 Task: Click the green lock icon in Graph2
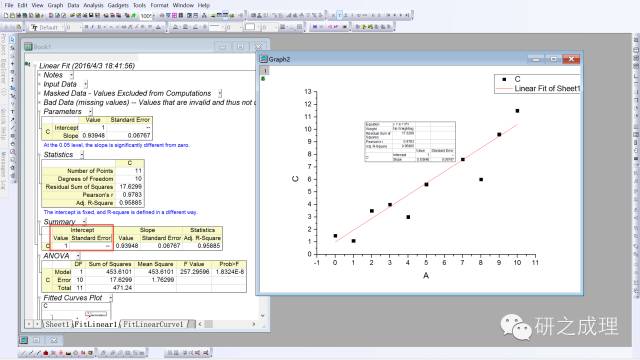coord(263,78)
